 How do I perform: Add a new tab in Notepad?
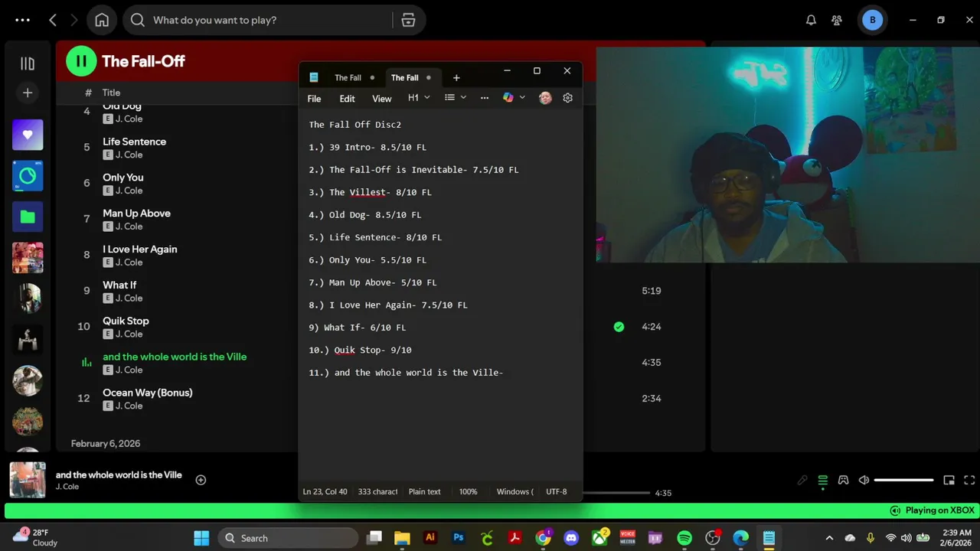coord(456,77)
